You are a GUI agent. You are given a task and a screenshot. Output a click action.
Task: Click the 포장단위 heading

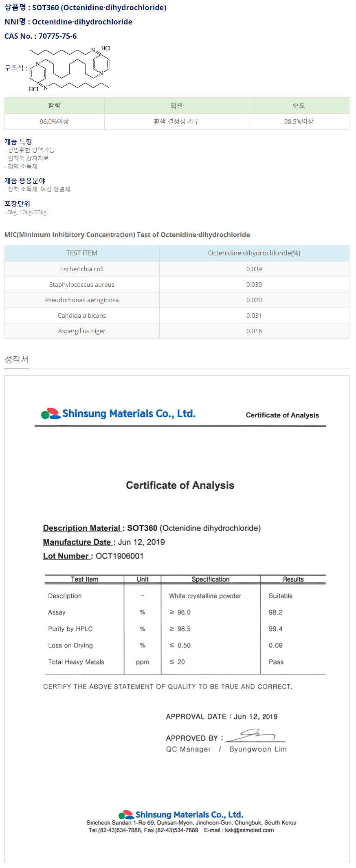point(17,204)
